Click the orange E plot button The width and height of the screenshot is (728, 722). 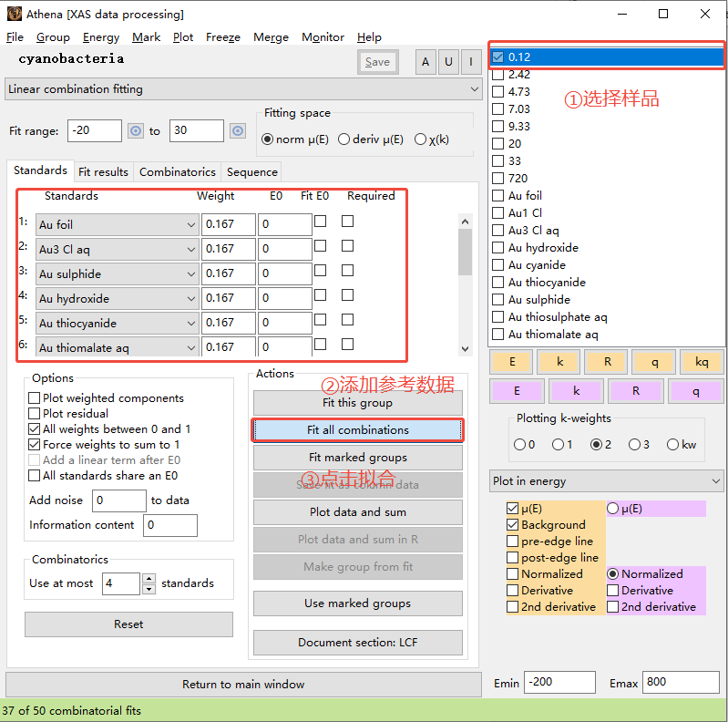[x=512, y=362]
